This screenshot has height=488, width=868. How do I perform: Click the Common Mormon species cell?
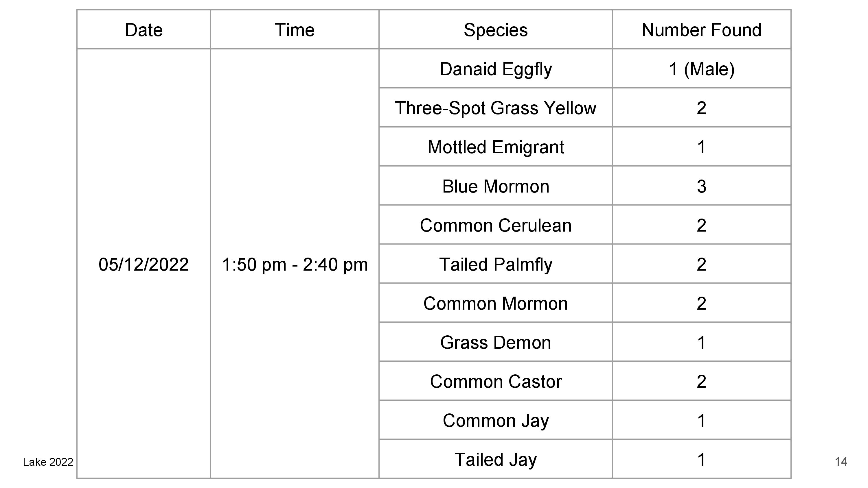click(495, 303)
